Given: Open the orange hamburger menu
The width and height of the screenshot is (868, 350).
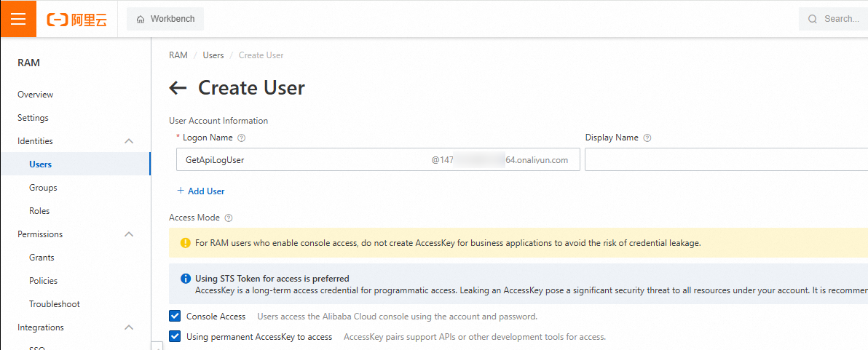Looking at the screenshot, I should (x=18, y=19).
